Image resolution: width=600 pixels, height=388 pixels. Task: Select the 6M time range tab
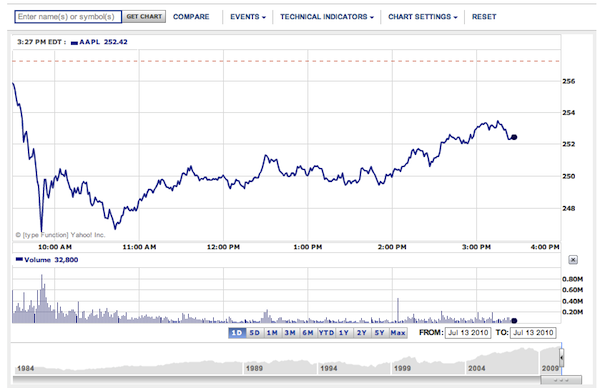tap(308, 333)
